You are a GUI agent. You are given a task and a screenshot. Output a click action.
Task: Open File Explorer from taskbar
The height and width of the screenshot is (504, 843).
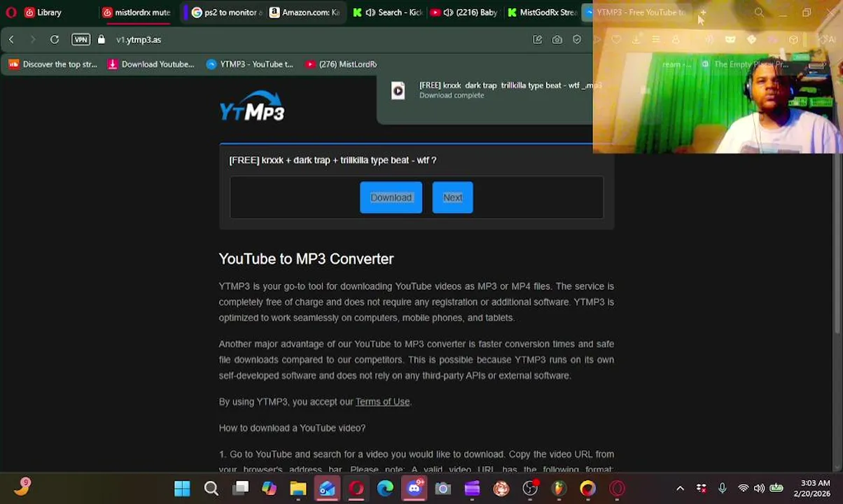(298, 489)
